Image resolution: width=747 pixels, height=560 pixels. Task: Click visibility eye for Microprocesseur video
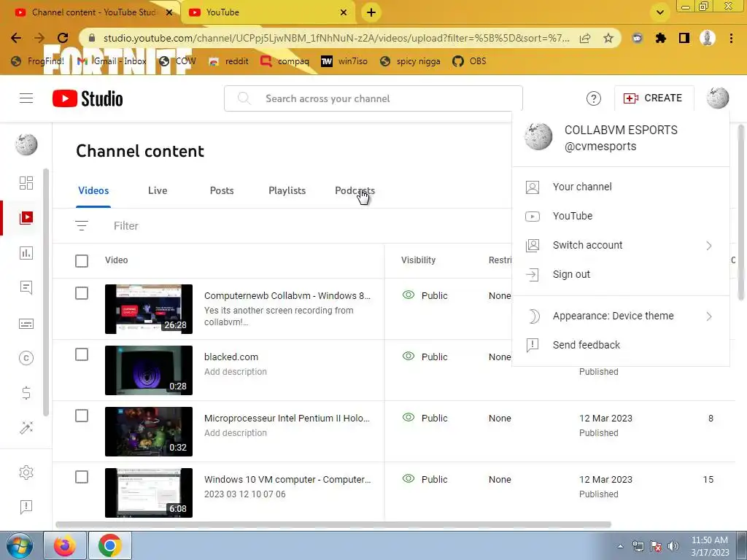pyautogui.click(x=409, y=417)
